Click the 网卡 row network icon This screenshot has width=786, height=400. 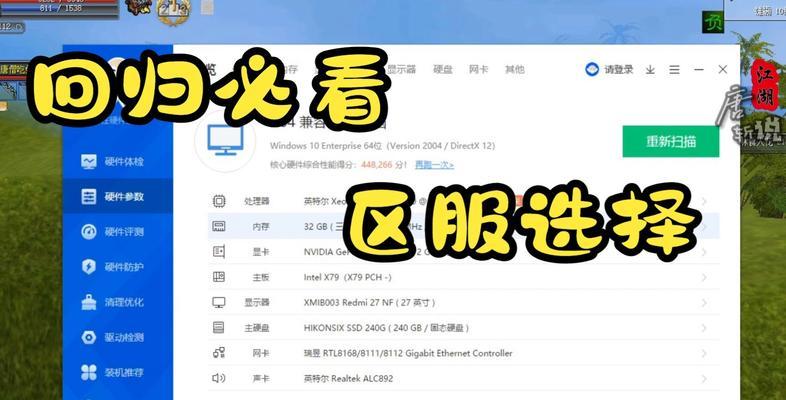pos(219,353)
